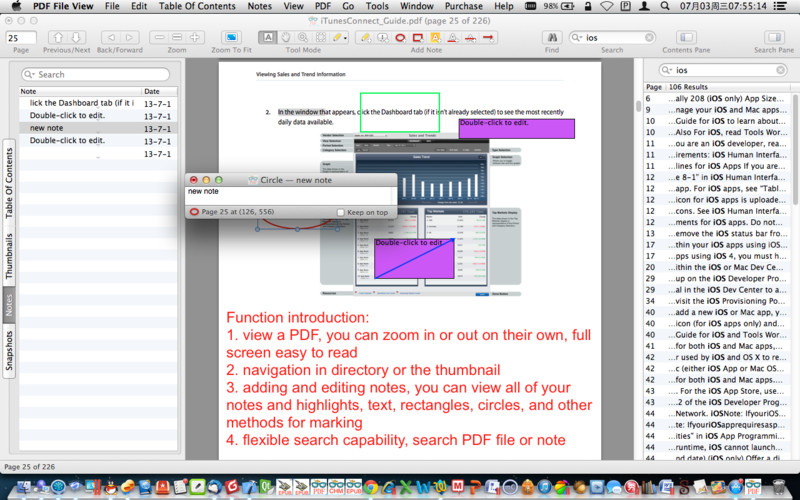Open the PDF menu
Screen dimensions: 800x500
[323, 6]
